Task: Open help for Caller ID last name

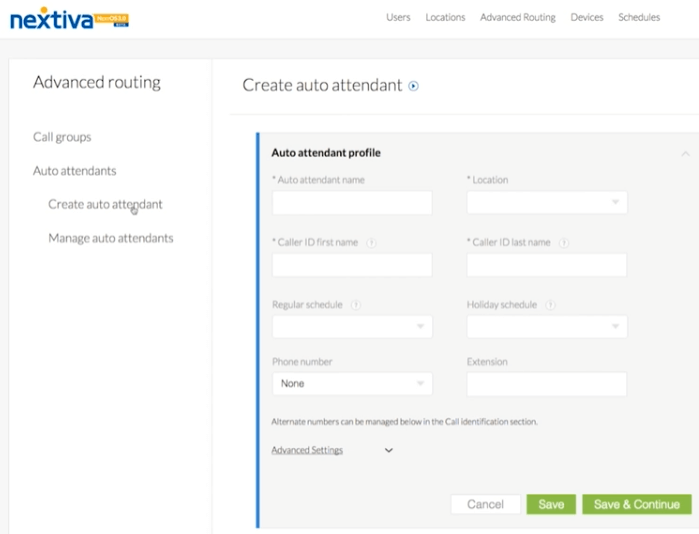Action: 564,243
